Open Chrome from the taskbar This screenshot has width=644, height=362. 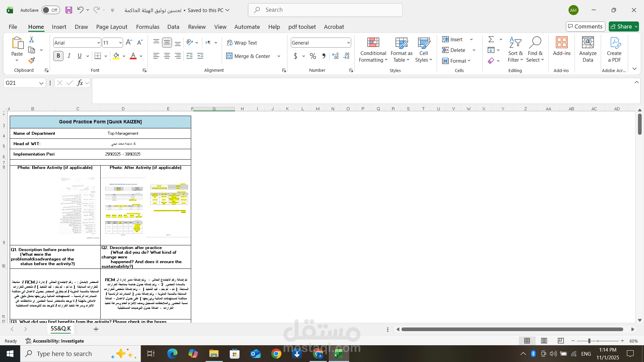(x=276, y=354)
